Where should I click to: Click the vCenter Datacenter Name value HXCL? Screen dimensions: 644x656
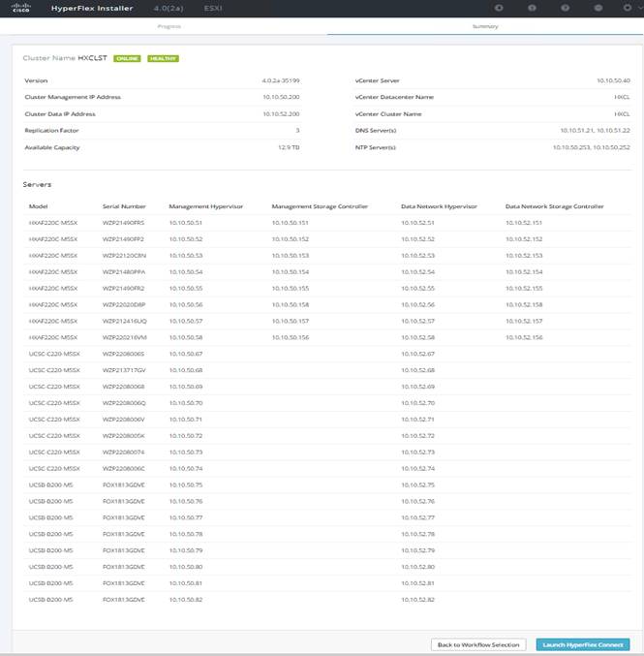pos(622,97)
